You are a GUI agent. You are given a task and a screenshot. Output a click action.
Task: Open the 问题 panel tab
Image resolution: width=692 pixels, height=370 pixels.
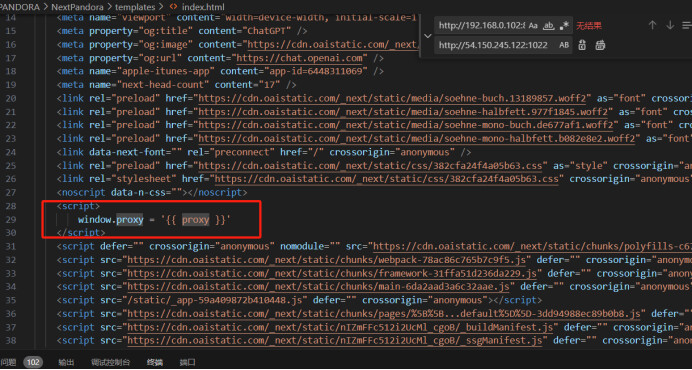coord(8,362)
